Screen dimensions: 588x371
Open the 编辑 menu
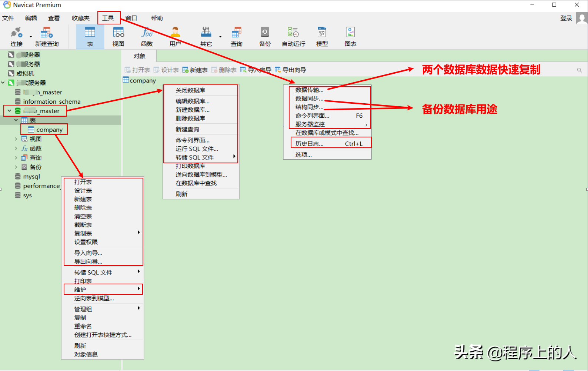[x=31, y=18]
